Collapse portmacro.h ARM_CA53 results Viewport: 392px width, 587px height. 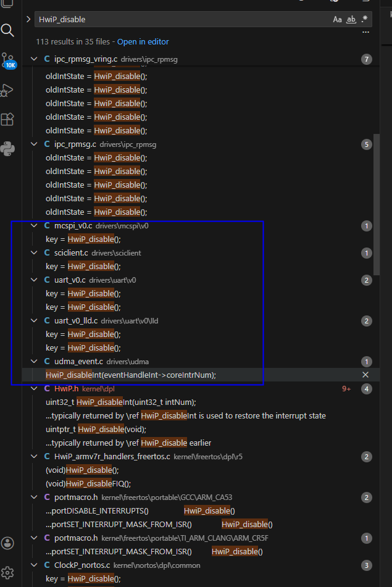point(34,497)
